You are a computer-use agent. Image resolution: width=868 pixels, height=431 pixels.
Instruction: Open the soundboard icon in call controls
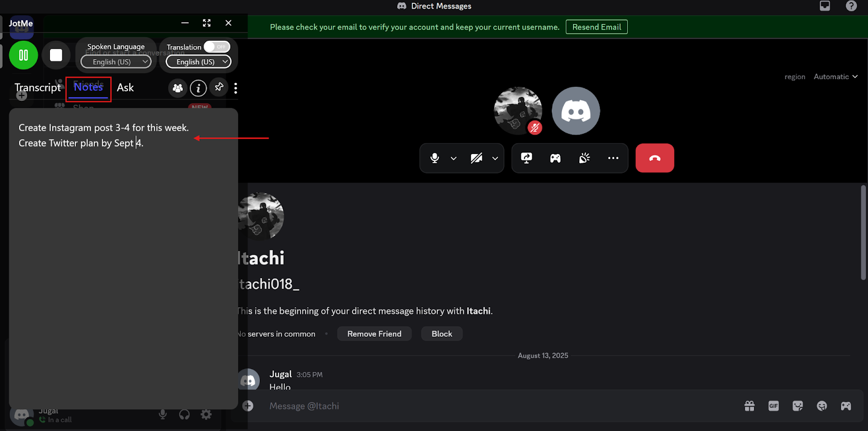coord(584,158)
